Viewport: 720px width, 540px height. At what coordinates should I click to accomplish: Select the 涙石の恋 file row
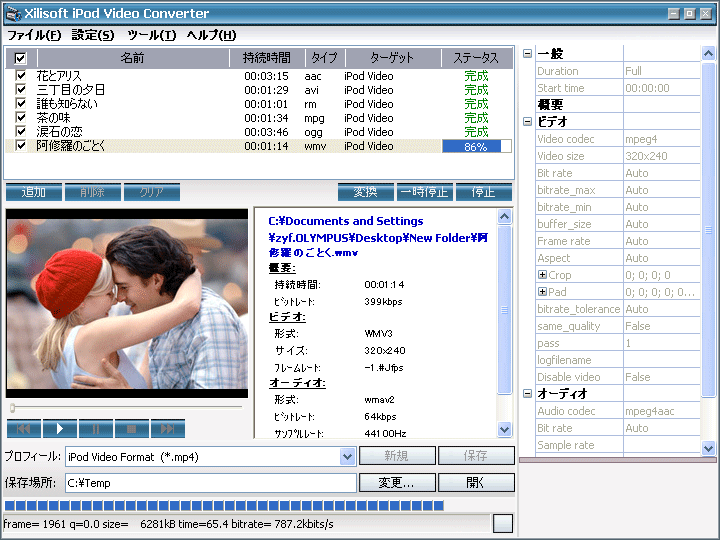point(259,132)
